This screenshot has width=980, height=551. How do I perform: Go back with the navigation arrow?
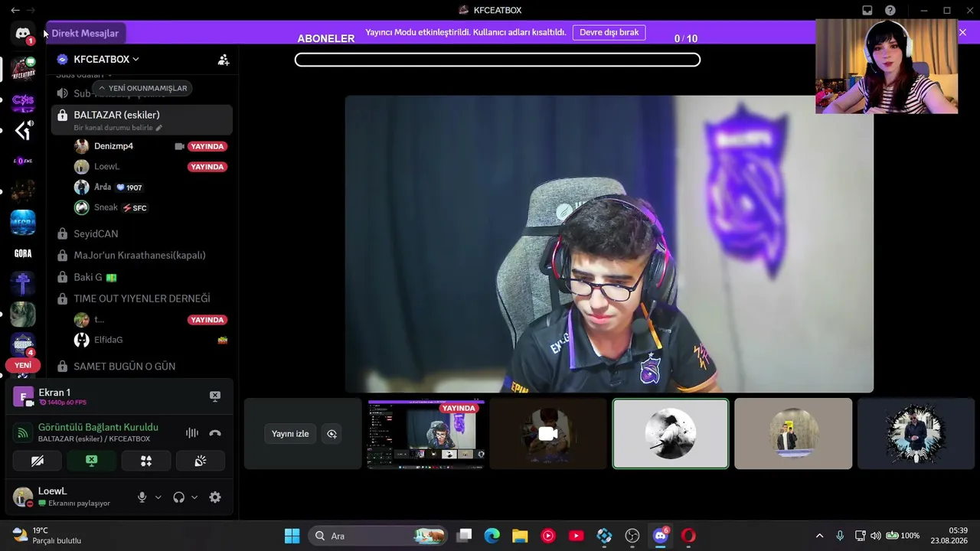[15, 10]
